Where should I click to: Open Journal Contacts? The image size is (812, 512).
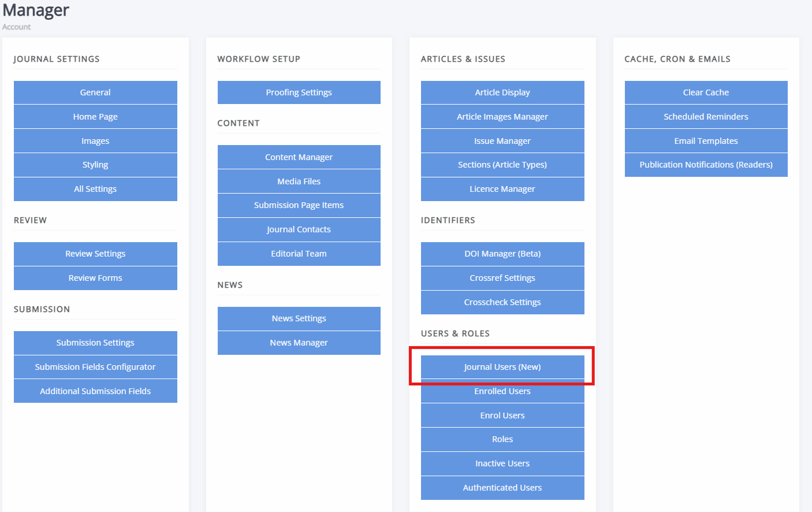click(299, 229)
